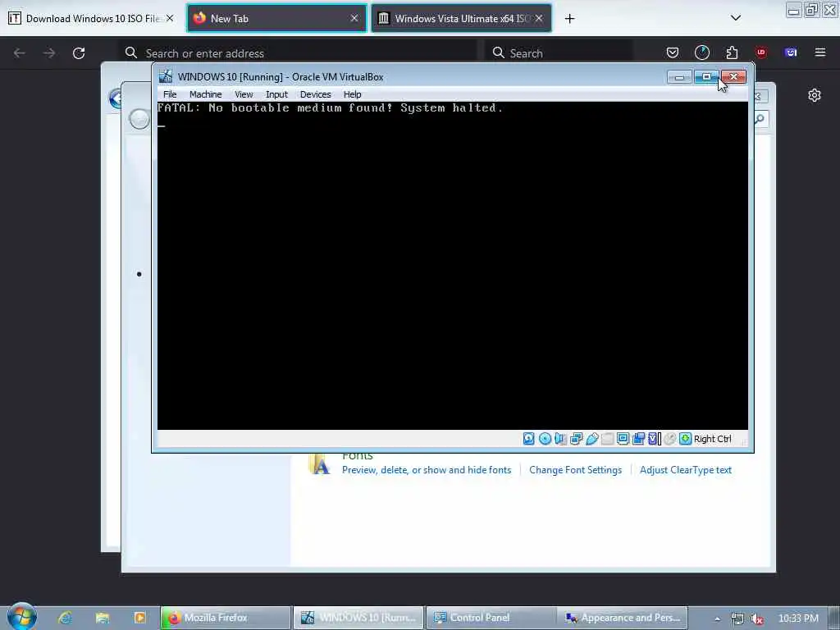840x630 pixels.
Task: Click the hard disk activity status icon
Action: tap(528, 439)
